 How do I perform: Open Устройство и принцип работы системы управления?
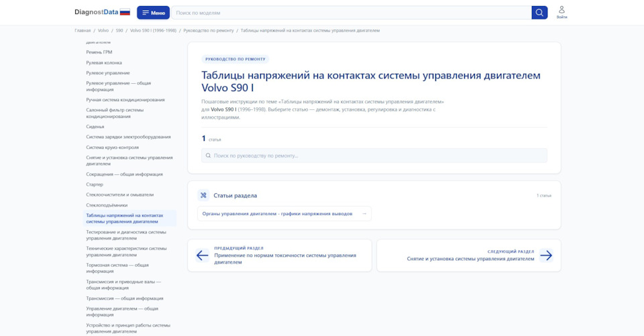tap(128, 328)
